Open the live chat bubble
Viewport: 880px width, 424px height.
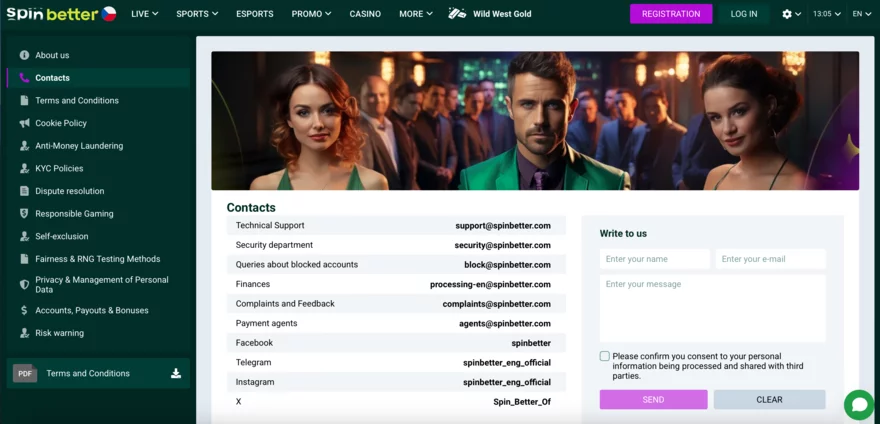859,405
